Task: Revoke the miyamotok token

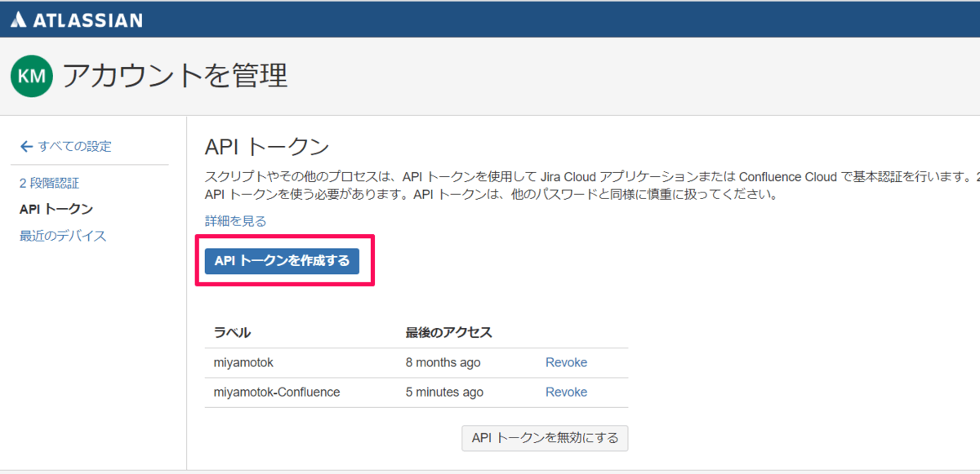Action: [566, 362]
